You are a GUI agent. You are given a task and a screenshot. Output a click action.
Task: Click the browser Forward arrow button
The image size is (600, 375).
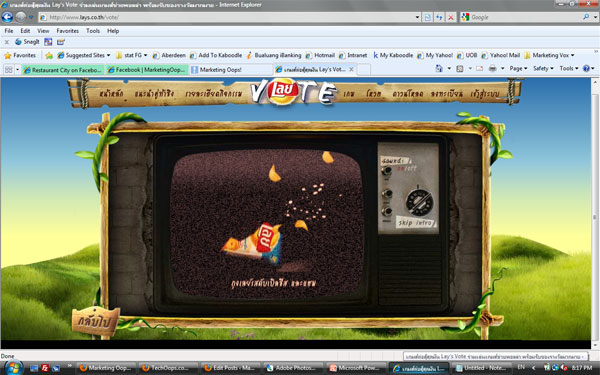coord(21,17)
